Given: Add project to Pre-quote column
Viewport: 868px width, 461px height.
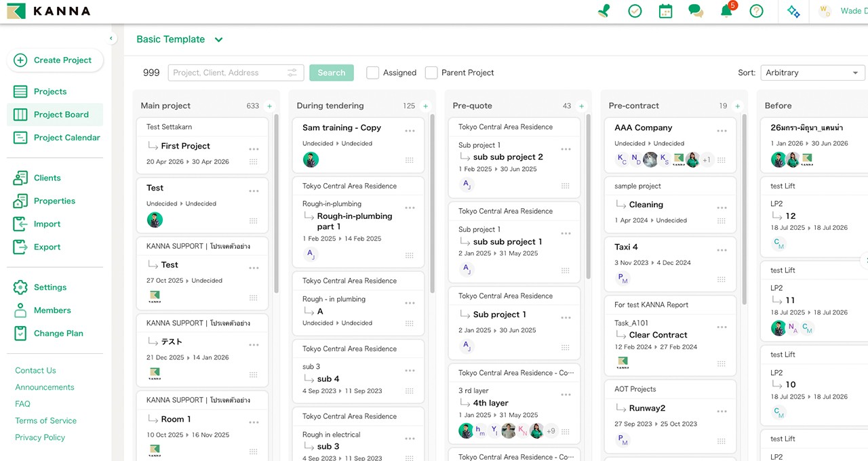Looking at the screenshot, I should coord(581,106).
